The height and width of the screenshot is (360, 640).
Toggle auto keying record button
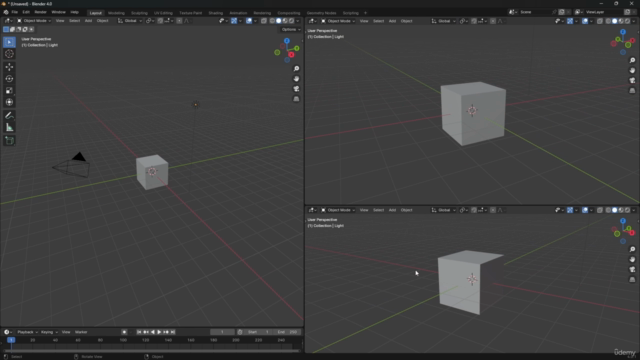[x=124, y=332]
